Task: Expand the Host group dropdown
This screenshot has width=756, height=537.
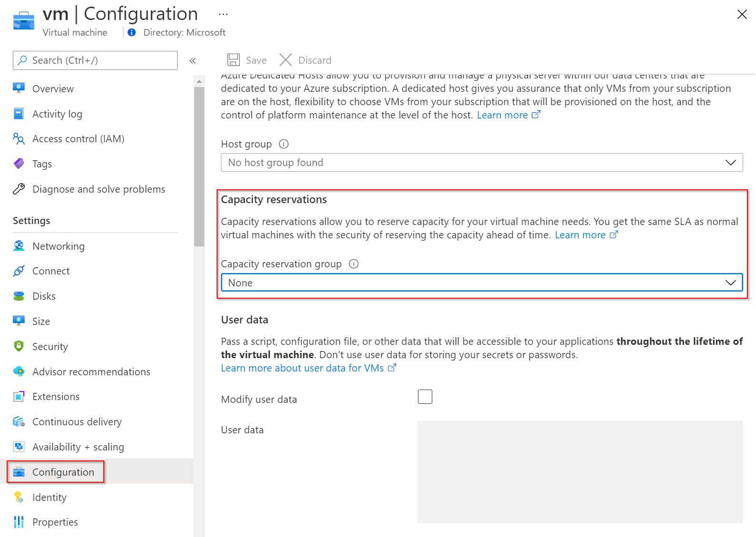Action: click(x=481, y=163)
